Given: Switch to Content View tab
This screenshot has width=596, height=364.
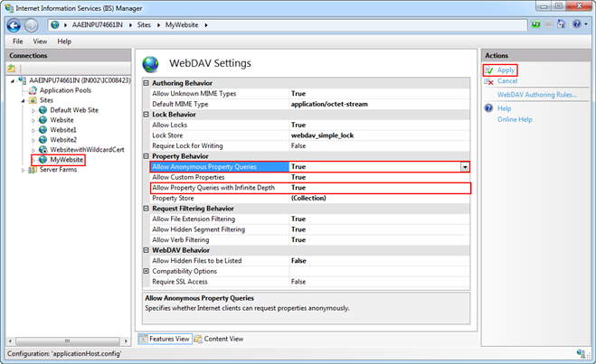Looking at the screenshot, I should click(218, 339).
